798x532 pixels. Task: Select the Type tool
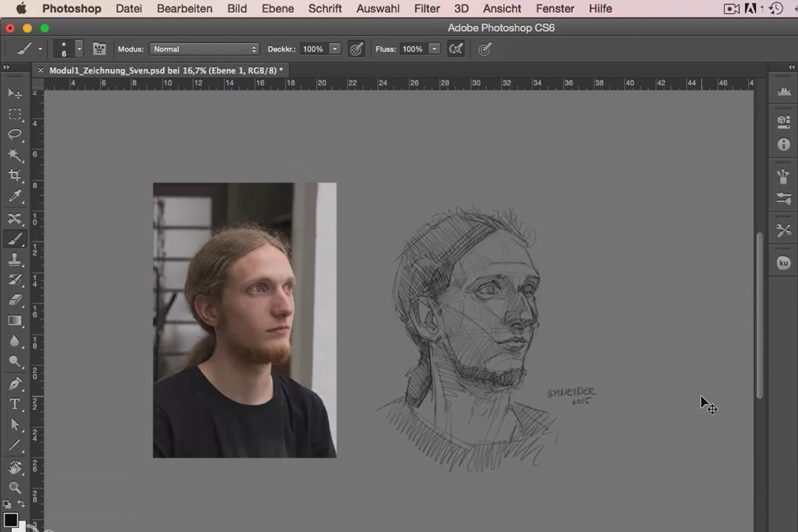click(x=15, y=404)
